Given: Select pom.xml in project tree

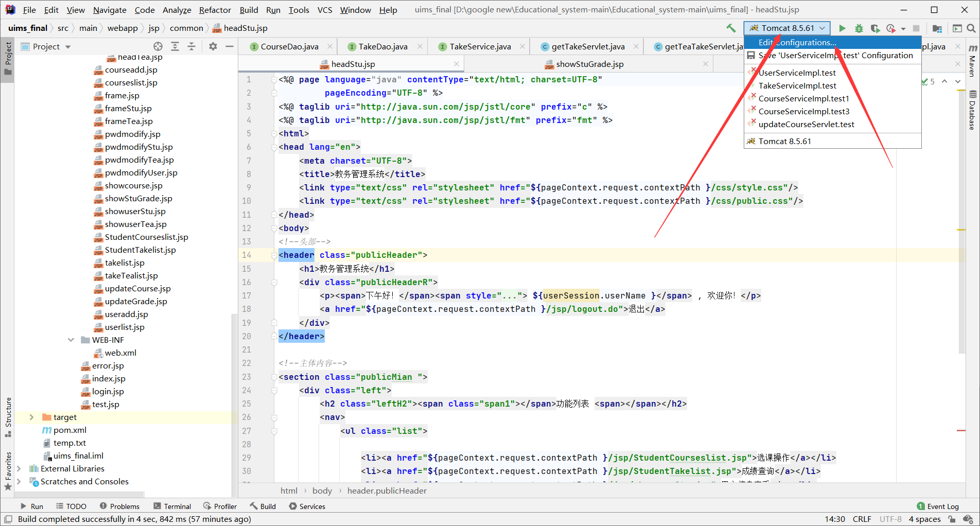Looking at the screenshot, I should pos(70,430).
